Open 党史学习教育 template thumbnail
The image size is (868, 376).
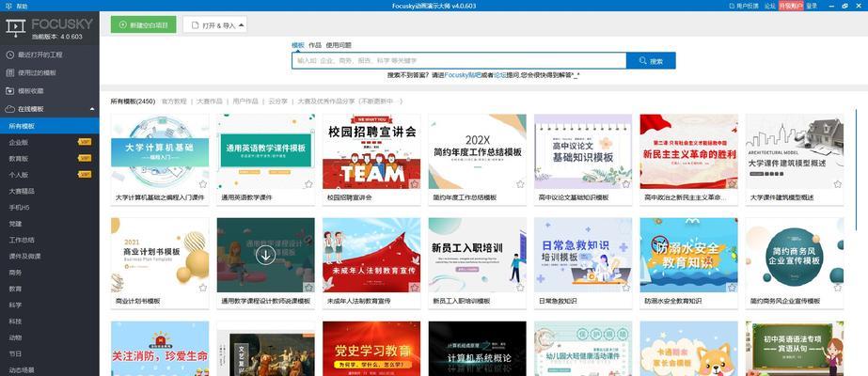(x=371, y=349)
